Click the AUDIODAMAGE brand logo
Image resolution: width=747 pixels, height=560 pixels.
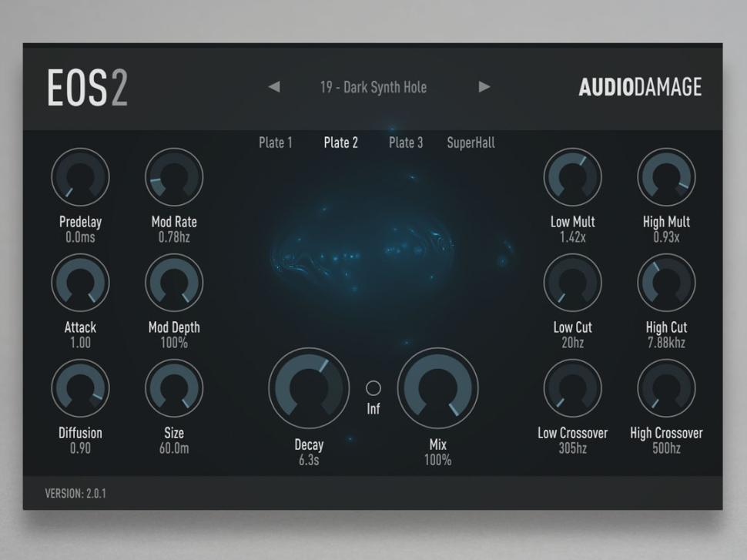click(x=640, y=87)
